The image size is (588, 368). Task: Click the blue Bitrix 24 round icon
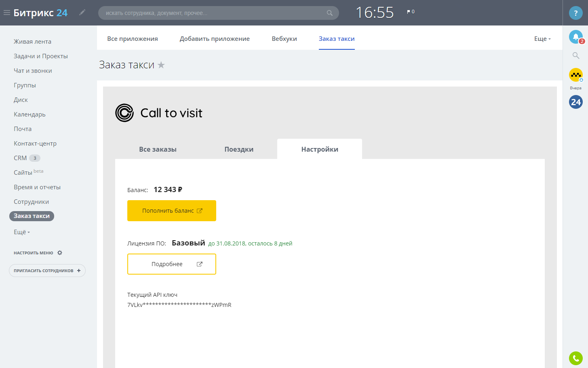575,102
